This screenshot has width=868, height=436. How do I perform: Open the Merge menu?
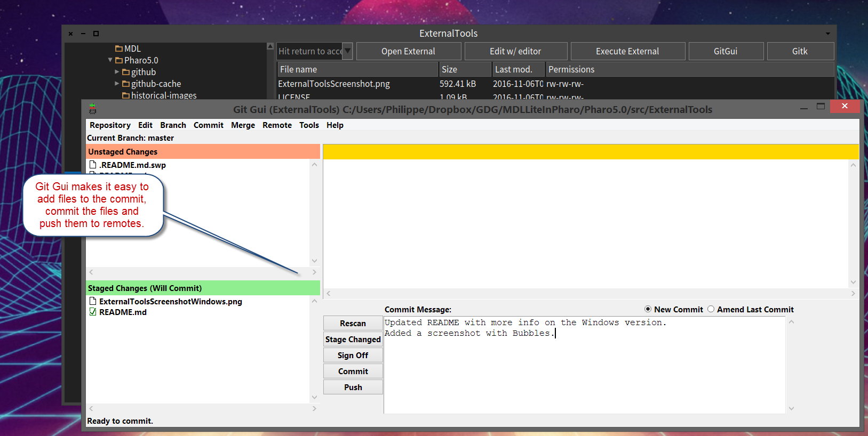click(243, 125)
